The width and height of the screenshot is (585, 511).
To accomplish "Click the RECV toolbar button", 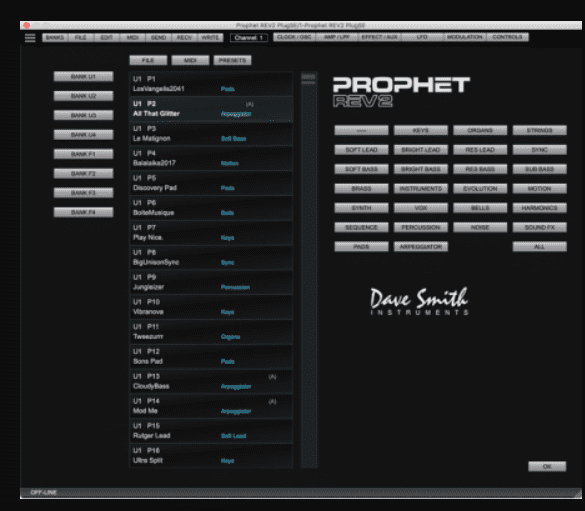I will coord(184,38).
